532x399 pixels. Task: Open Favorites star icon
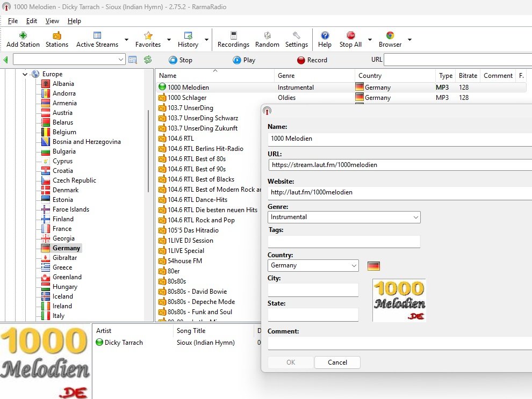148,35
